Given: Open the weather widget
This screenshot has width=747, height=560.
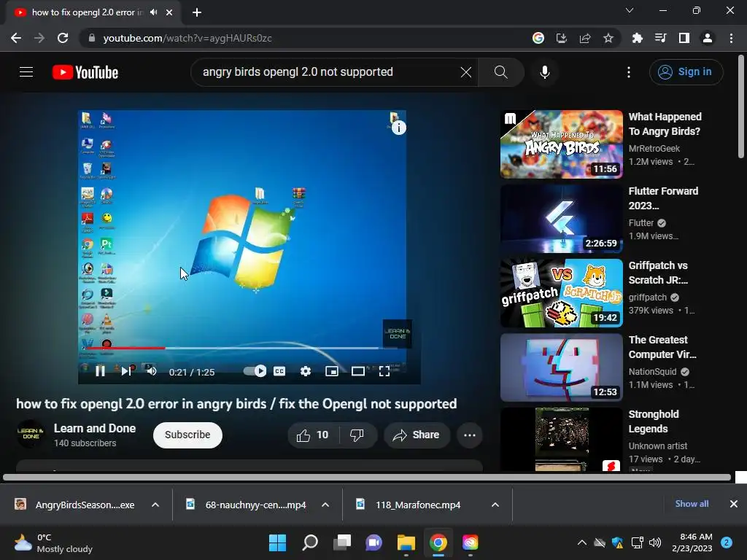Looking at the screenshot, I should point(53,542).
